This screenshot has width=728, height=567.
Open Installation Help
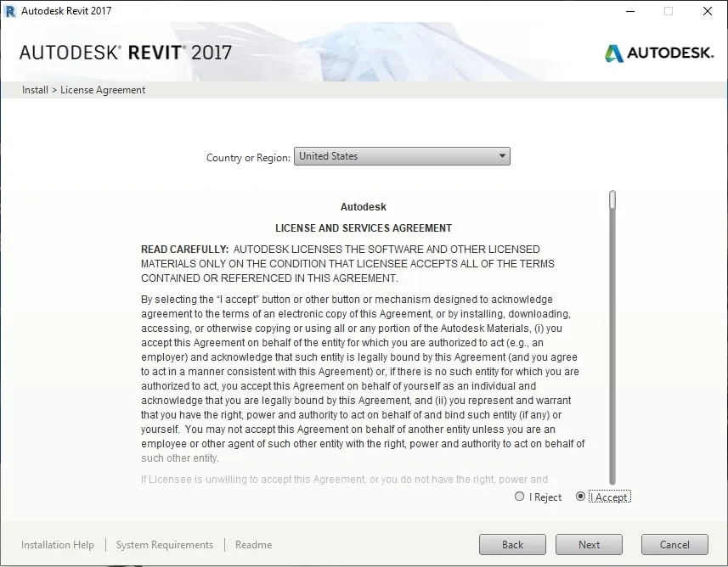click(57, 544)
